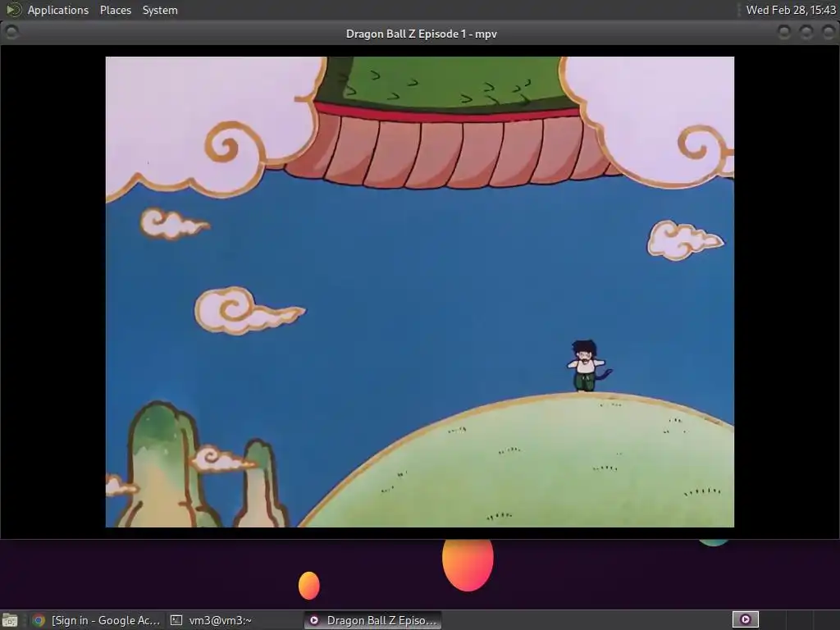The image size is (840, 630).
Task: Click the Chrome icon in the taskbar
Action: 39,620
